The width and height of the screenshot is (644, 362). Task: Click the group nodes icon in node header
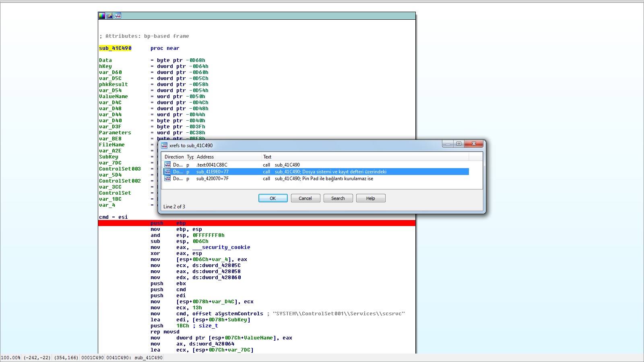point(118,16)
